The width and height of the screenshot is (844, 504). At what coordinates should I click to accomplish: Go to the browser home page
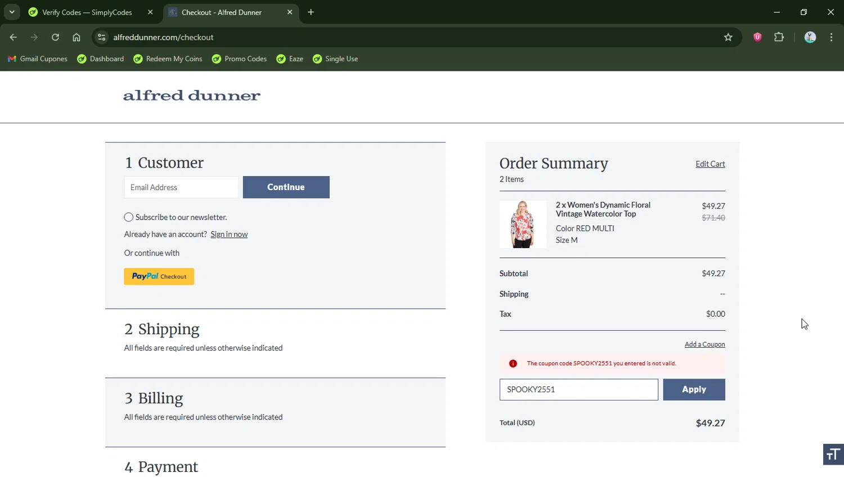point(77,38)
